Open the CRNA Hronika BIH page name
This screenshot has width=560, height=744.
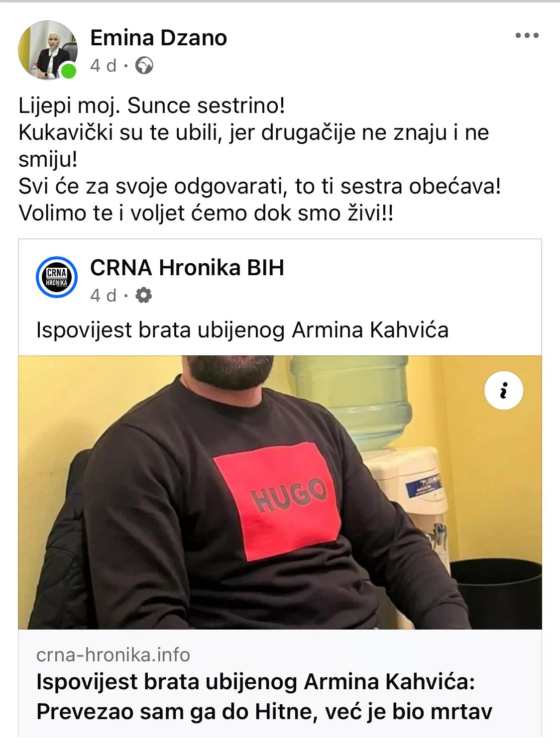point(187,268)
